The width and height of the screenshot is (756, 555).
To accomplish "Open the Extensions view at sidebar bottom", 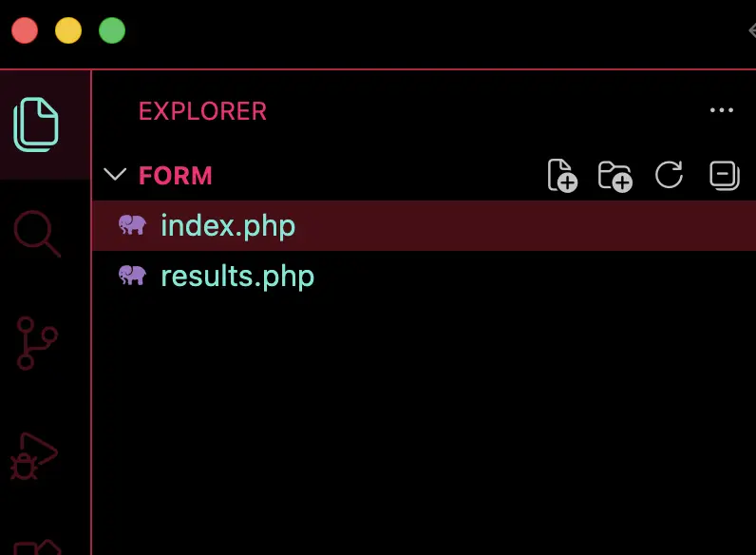I will pyautogui.click(x=36, y=545).
